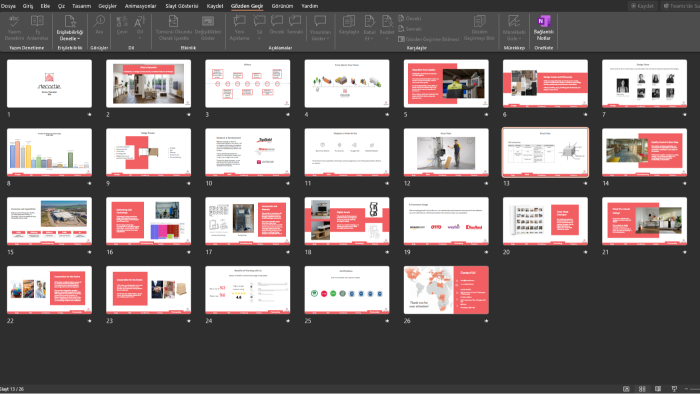
Task: Go to Önceki comment
Action: pyautogui.click(x=277, y=25)
